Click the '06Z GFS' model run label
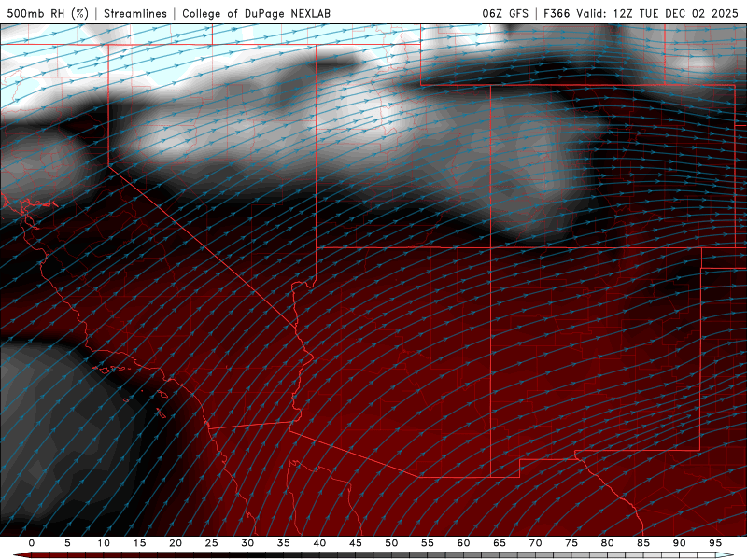747x560 pixels. point(505,13)
